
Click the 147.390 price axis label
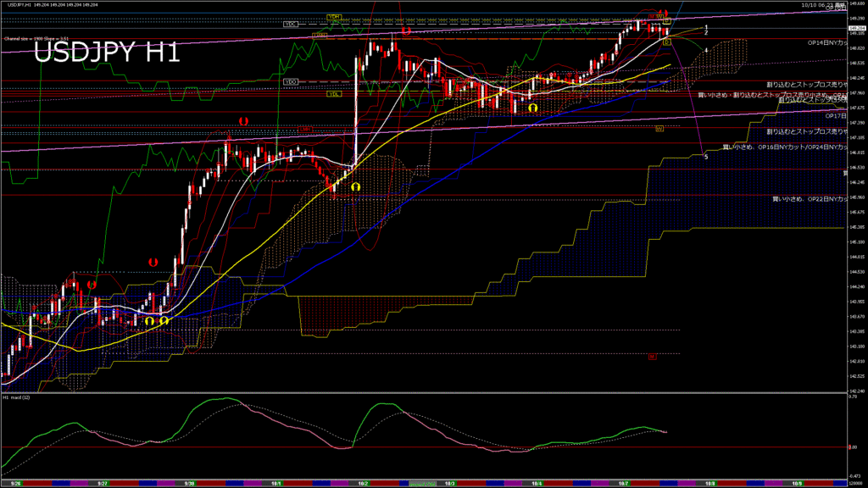(x=856, y=123)
